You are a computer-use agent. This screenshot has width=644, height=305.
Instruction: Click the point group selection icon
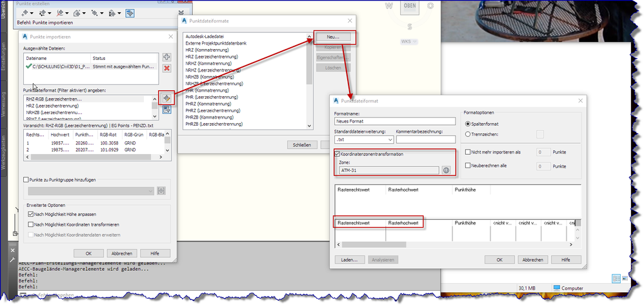pos(161,191)
